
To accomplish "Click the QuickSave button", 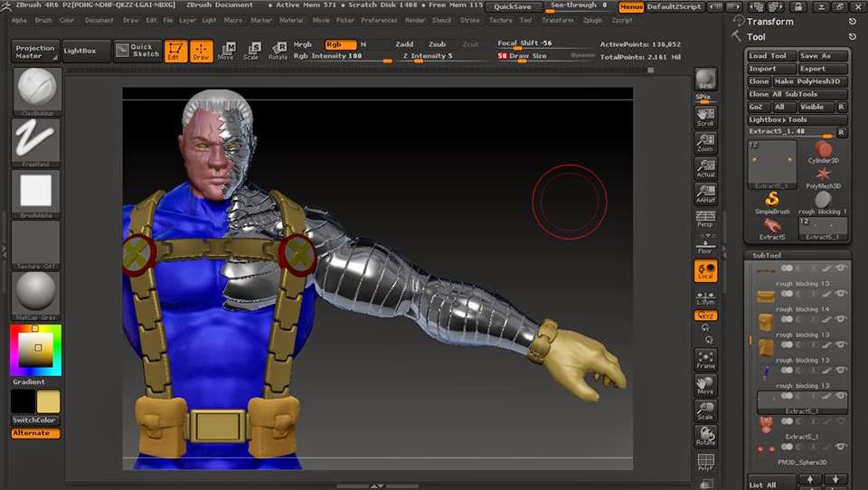I will [x=512, y=6].
